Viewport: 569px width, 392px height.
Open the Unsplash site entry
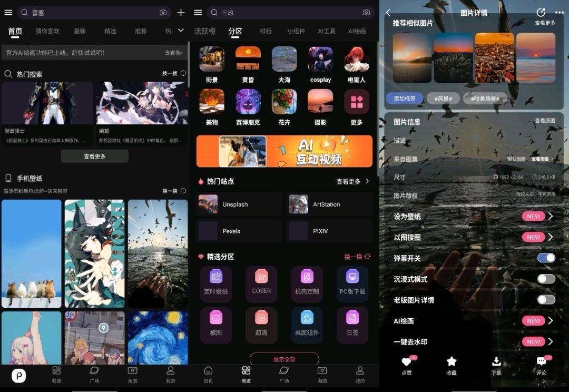239,204
